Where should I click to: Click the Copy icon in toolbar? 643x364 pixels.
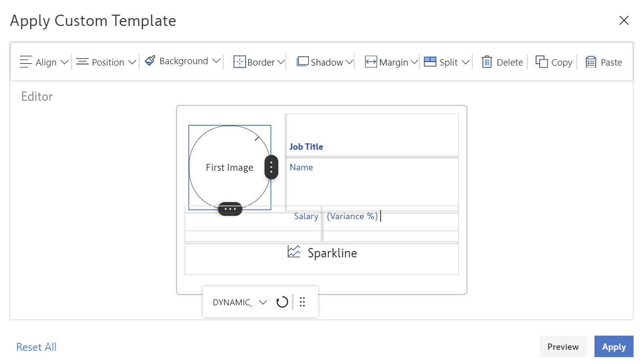[x=541, y=62]
